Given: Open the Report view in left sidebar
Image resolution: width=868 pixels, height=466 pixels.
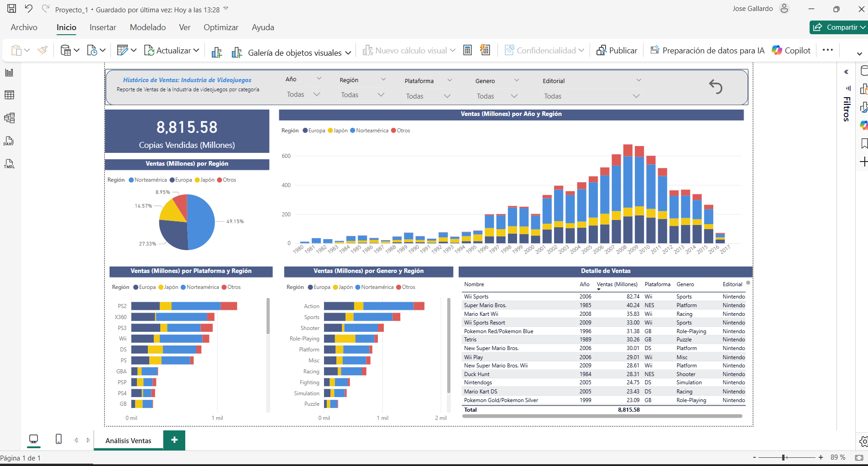Looking at the screenshot, I should click(x=9, y=73).
